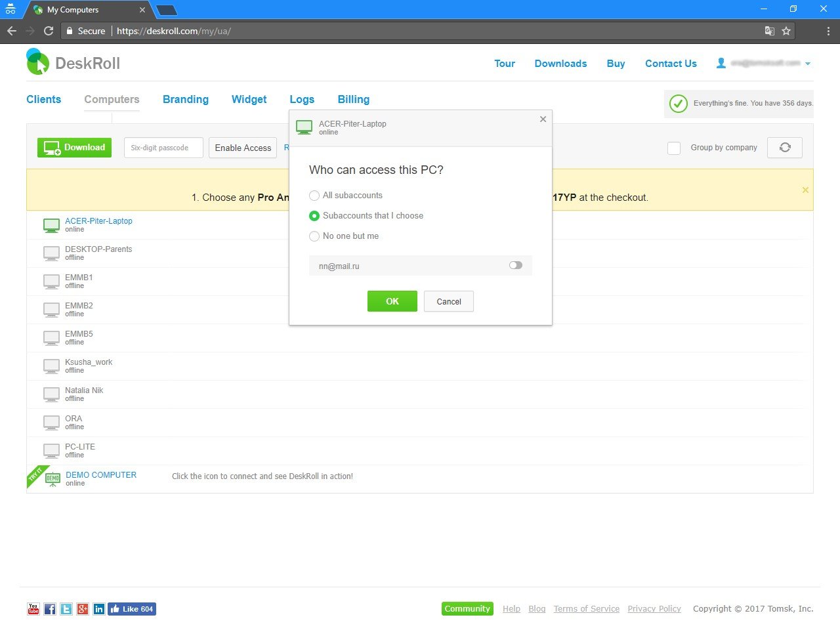Click the Tour link

click(x=505, y=64)
